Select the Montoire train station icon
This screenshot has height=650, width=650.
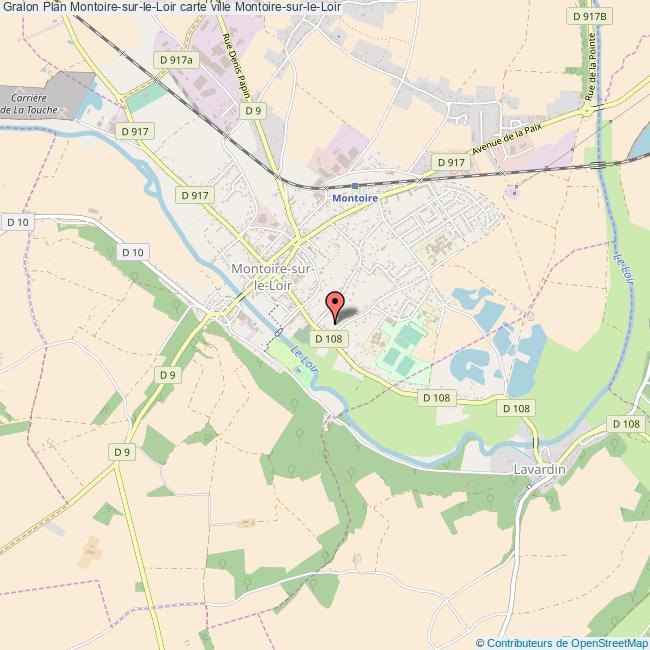(355, 186)
